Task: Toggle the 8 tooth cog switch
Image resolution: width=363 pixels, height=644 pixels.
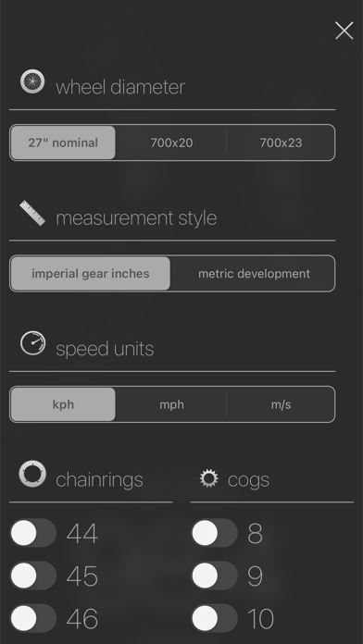Action: pos(214,533)
